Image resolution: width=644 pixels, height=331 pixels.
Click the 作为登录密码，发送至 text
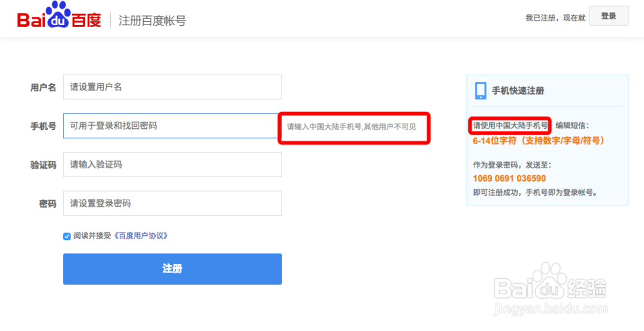click(x=512, y=165)
